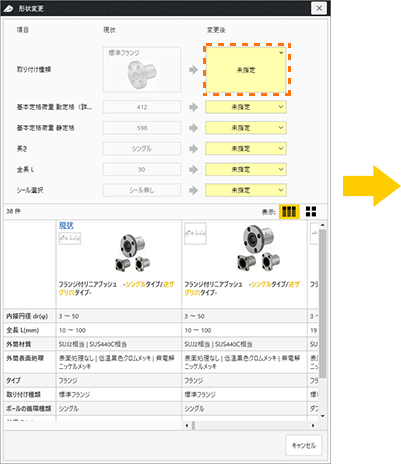Click '10 ~ 100' cell in first product column
Viewport: 401px width, 464px height.
point(119,330)
